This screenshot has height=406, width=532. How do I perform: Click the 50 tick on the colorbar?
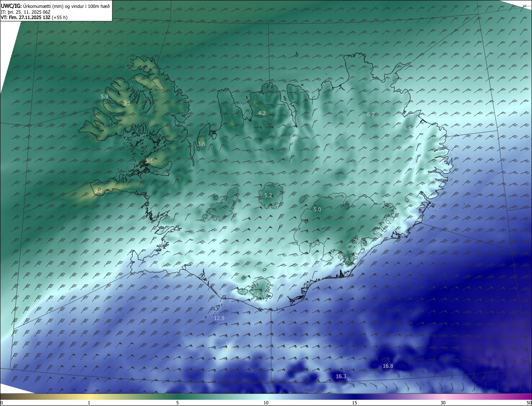(529, 403)
